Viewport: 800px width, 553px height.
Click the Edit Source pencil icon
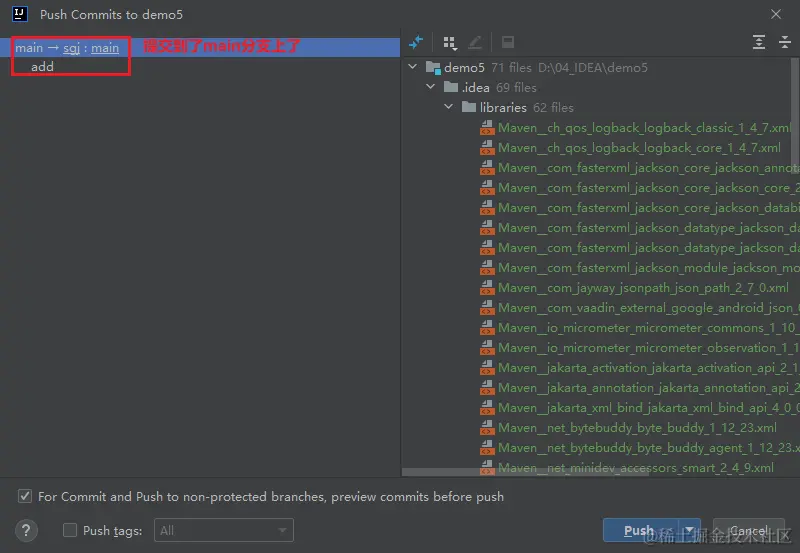[475, 42]
